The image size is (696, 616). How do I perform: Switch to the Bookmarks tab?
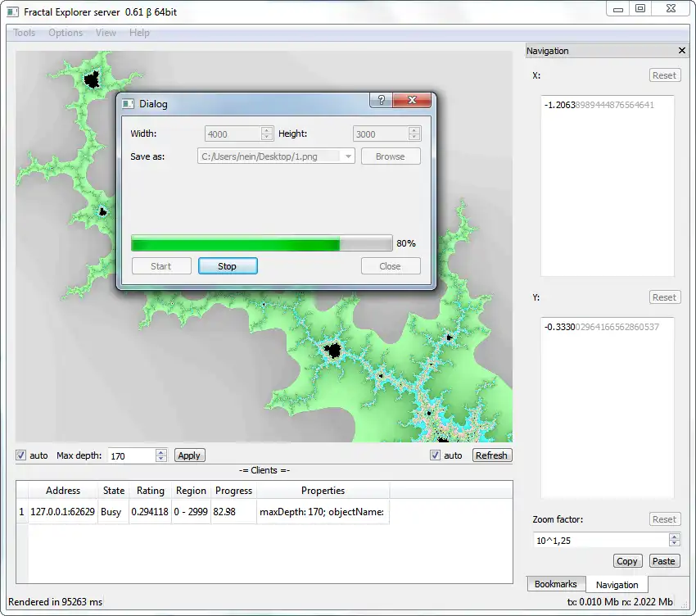[556, 584]
